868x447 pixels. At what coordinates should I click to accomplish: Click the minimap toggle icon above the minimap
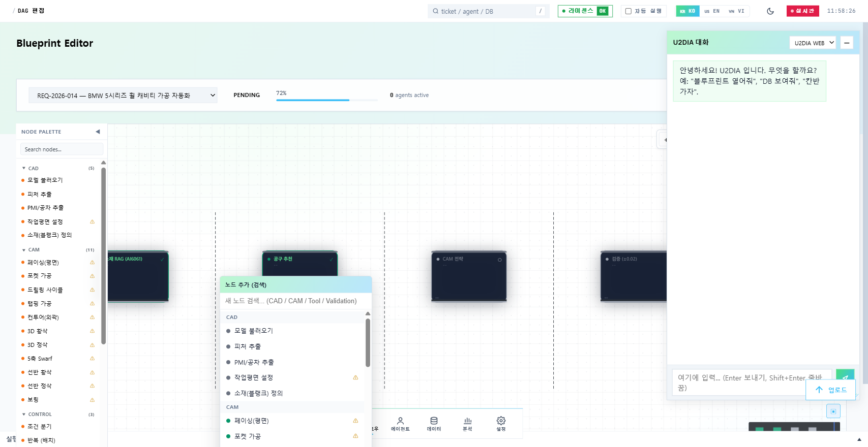(x=833, y=411)
